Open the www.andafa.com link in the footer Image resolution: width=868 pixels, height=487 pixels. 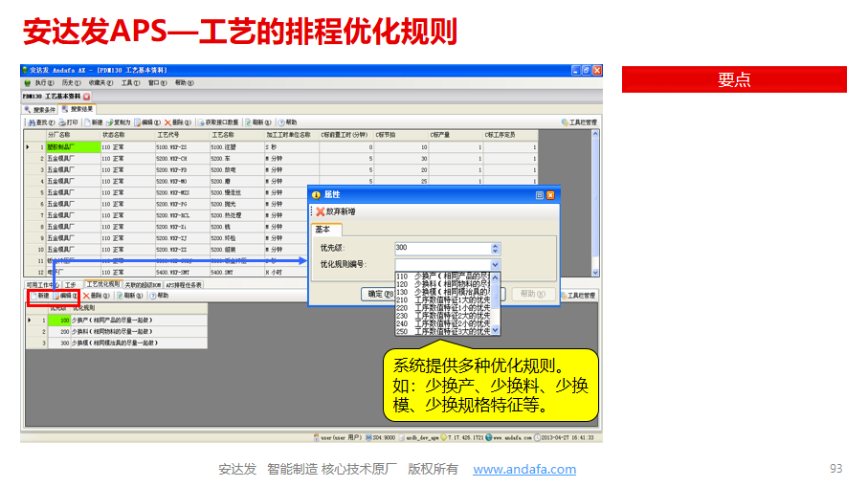[x=524, y=469]
